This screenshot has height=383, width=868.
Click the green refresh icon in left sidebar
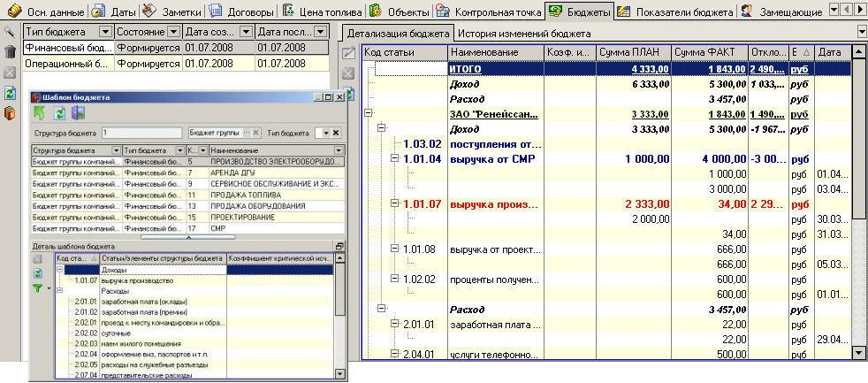tap(10, 93)
